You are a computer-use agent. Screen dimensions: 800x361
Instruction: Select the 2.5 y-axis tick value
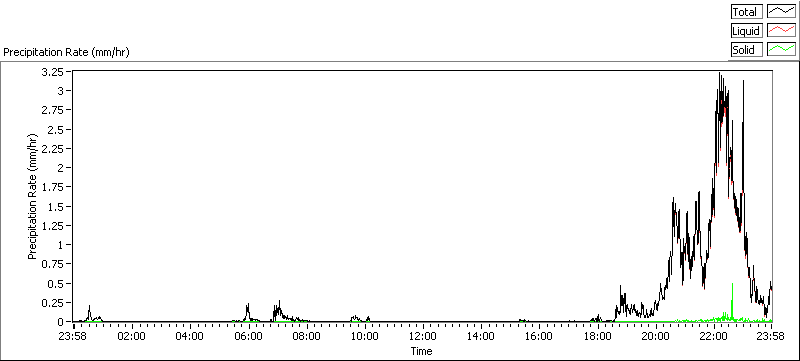tap(57, 130)
